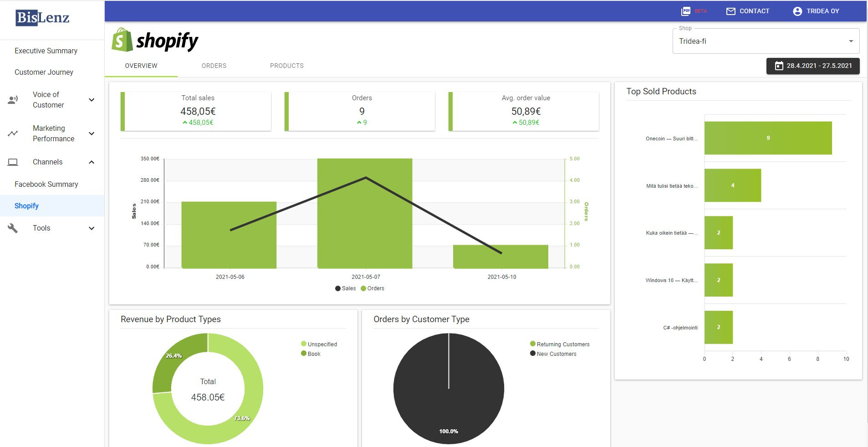
Task: Click the BisLenz logo
Action: coord(42,18)
